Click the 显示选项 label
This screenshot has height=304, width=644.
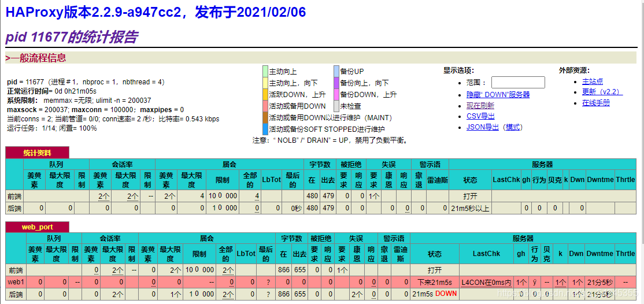coord(459,71)
